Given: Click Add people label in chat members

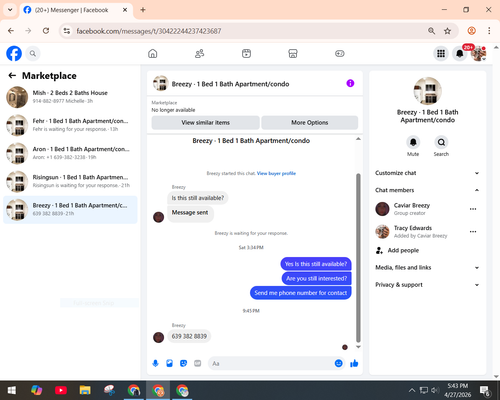Looking at the screenshot, I should click(403, 250).
